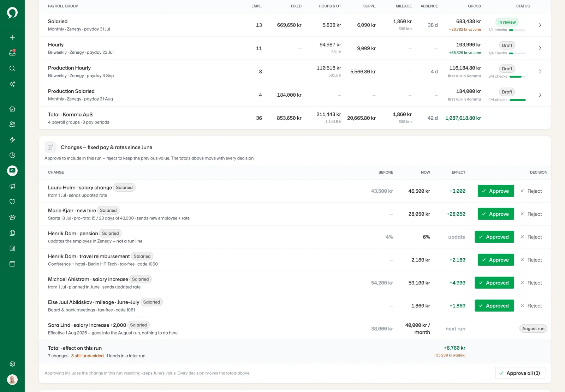Expand the Hourly payroll group row
The height and width of the screenshot is (392, 565).
[540, 48]
